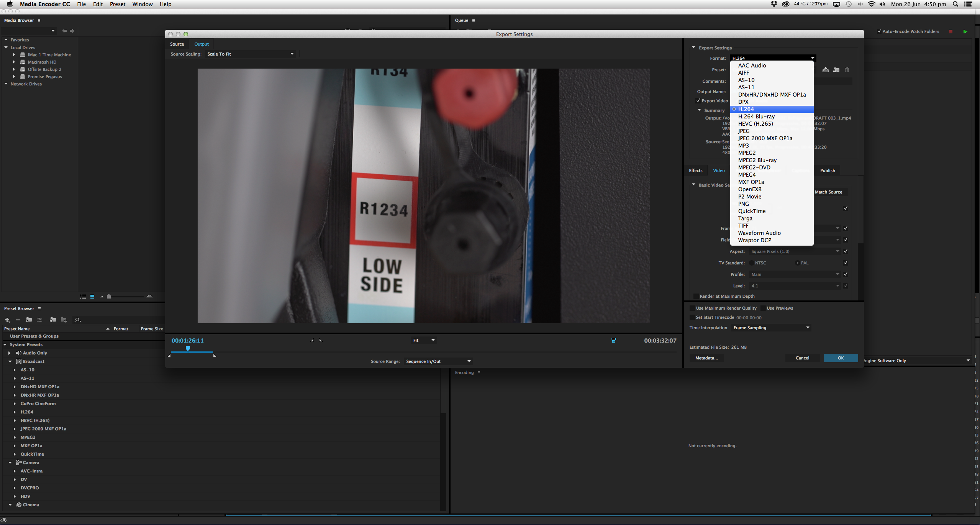Open the Preset menu in menu bar

tap(117, 4)
